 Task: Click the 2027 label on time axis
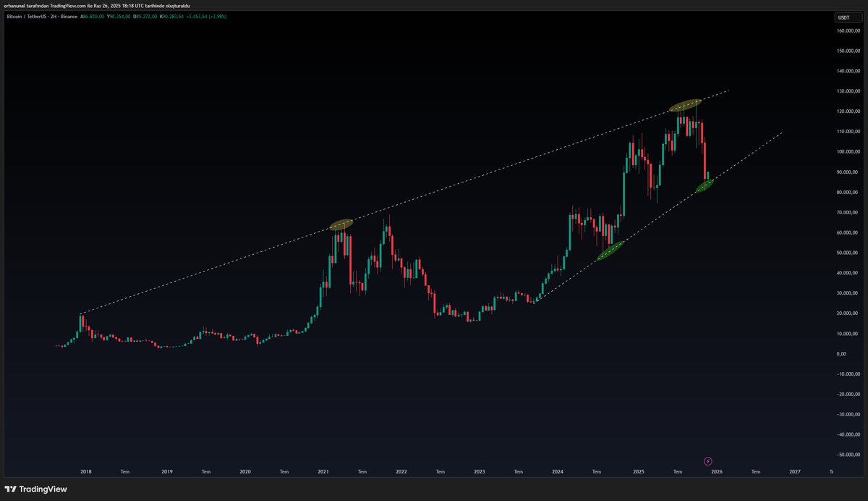tap(795, 471)
